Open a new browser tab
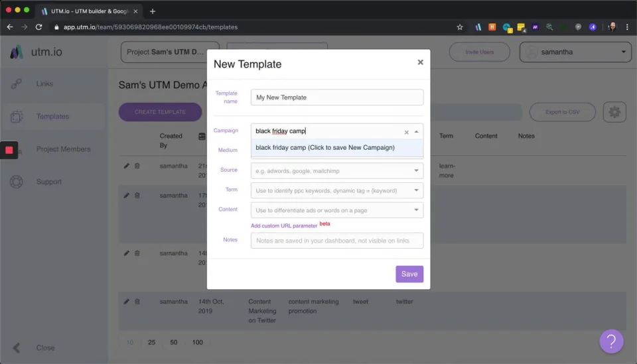This screenshot has height=364, width=637. [x=153, y=11]
